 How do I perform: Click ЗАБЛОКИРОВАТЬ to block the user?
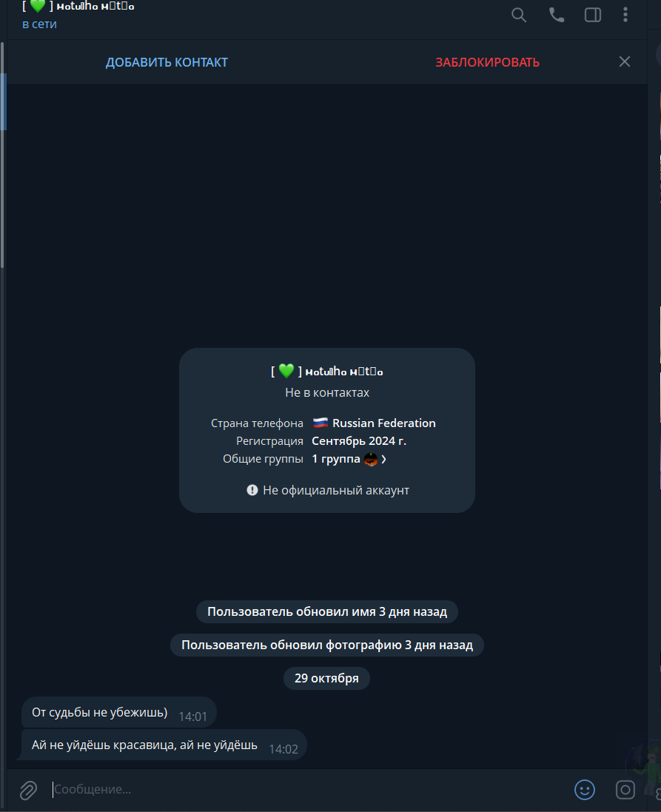coord(488,62)
